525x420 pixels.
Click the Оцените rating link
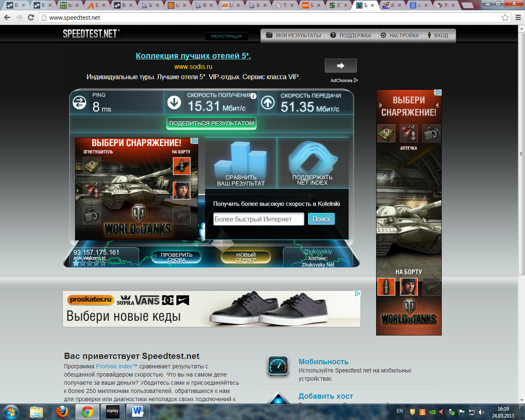116,263
